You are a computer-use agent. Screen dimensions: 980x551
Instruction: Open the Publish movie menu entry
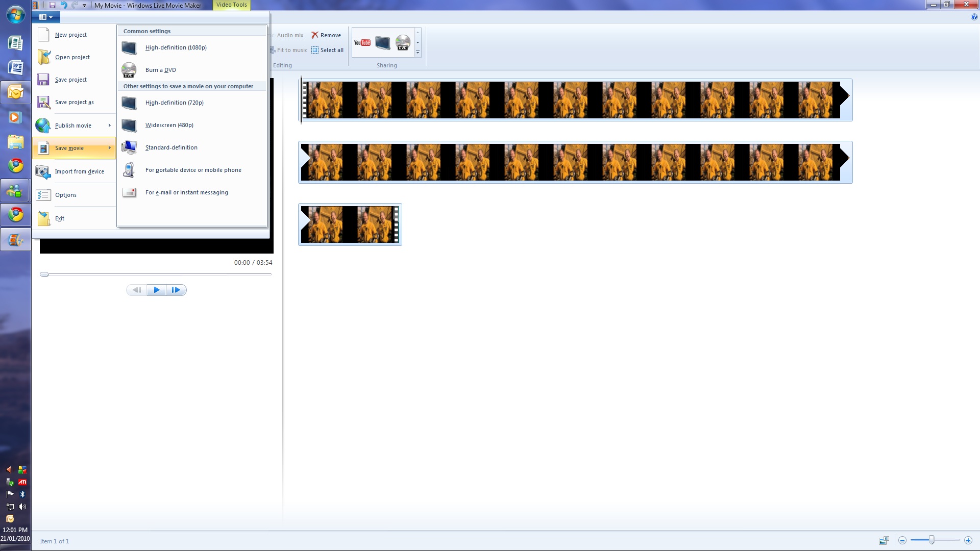[x=75, y=126]
